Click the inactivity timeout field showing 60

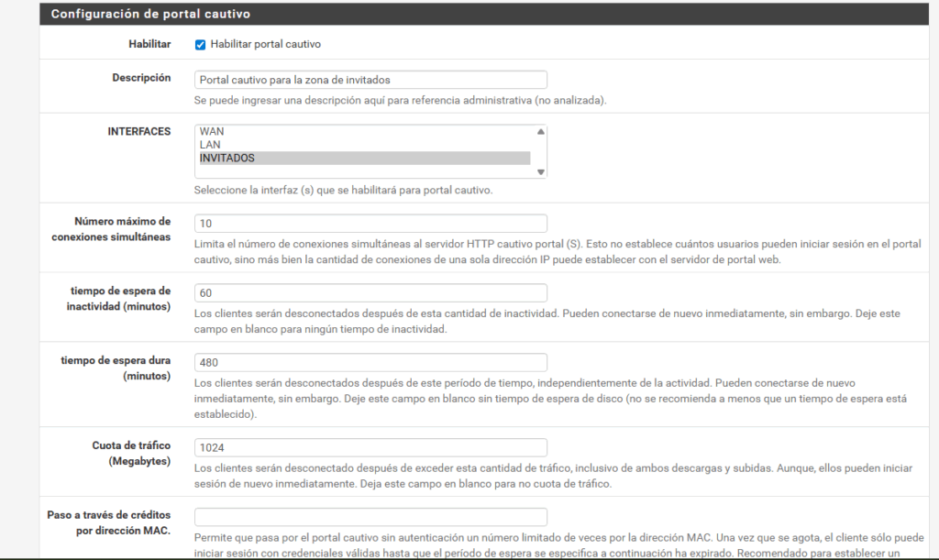370,293
